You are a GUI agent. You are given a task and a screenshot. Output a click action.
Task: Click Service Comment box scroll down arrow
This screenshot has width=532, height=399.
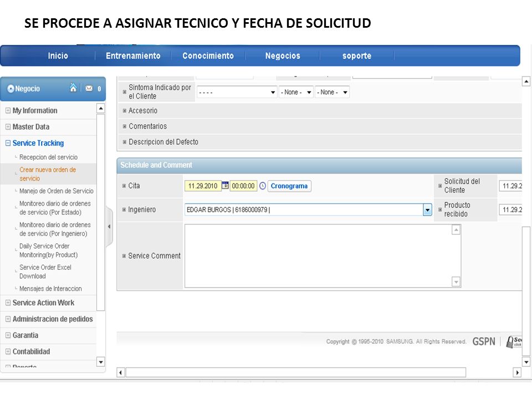point(456,282)
